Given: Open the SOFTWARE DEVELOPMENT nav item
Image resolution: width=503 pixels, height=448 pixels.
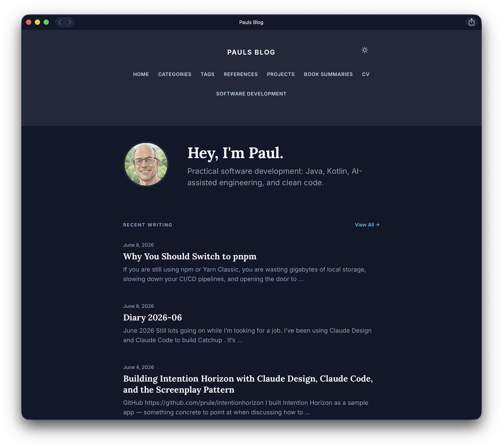Looking at the screenshot, I should coord(251,94).
